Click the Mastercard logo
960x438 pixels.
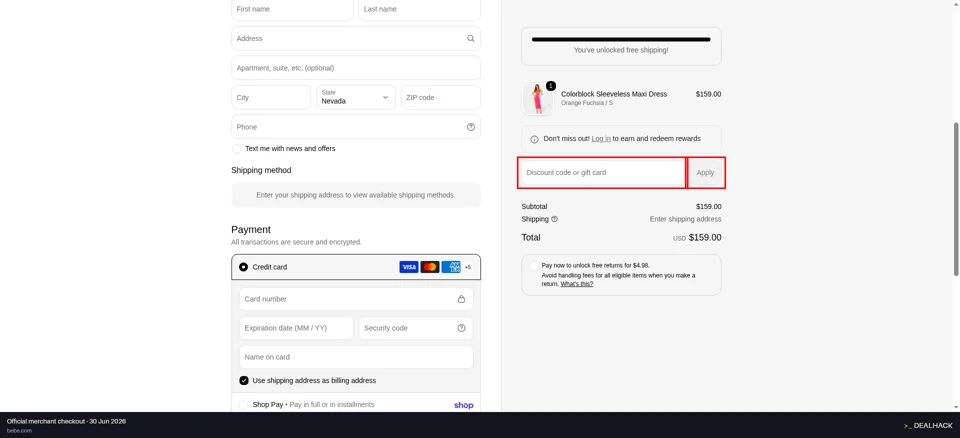[x=430, y=267]
